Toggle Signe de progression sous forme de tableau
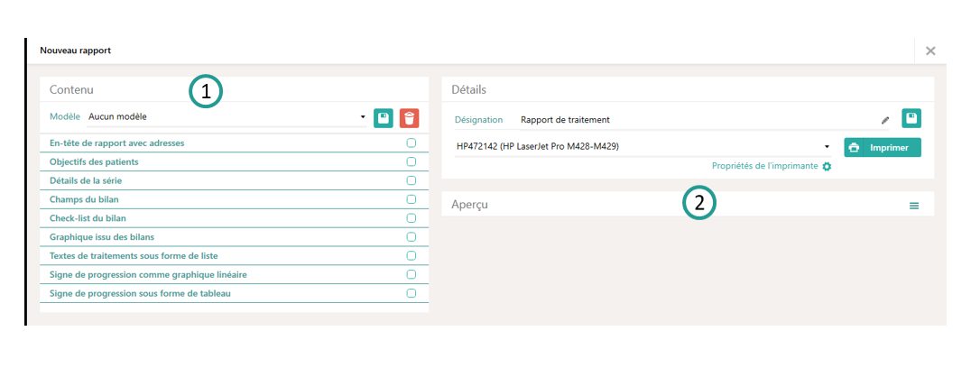Image resolution: width=980 pixels, height=368 pixels. [x=411, y=293]
